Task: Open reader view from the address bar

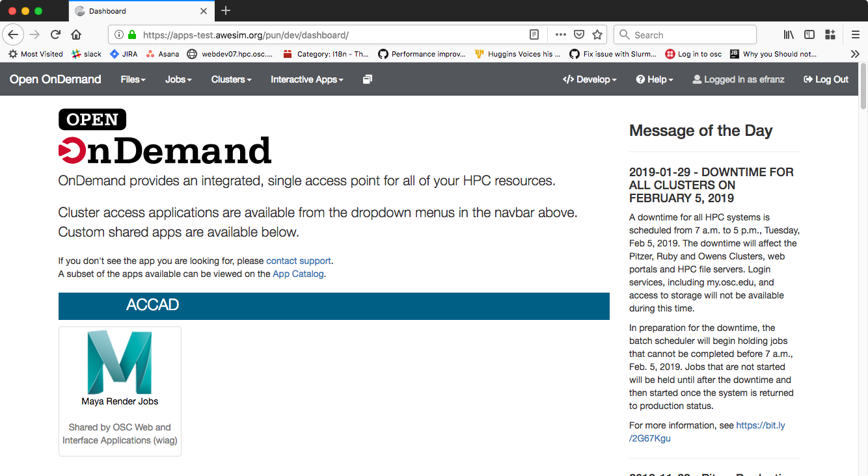Action: [x=534, y=34]
